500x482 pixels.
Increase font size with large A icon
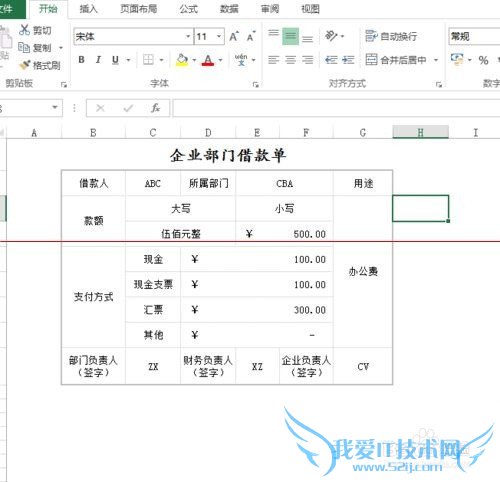point(234,36)
